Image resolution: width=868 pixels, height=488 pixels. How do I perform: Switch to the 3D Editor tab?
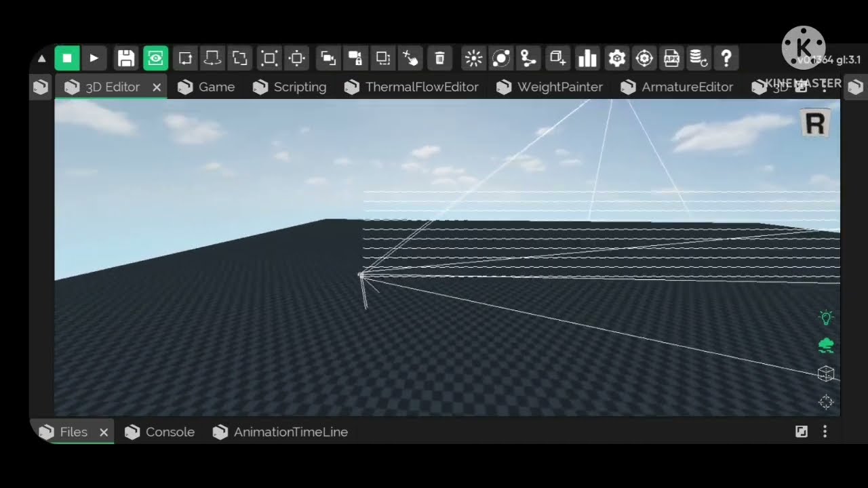pyautogui.click(x=111, y=87)
